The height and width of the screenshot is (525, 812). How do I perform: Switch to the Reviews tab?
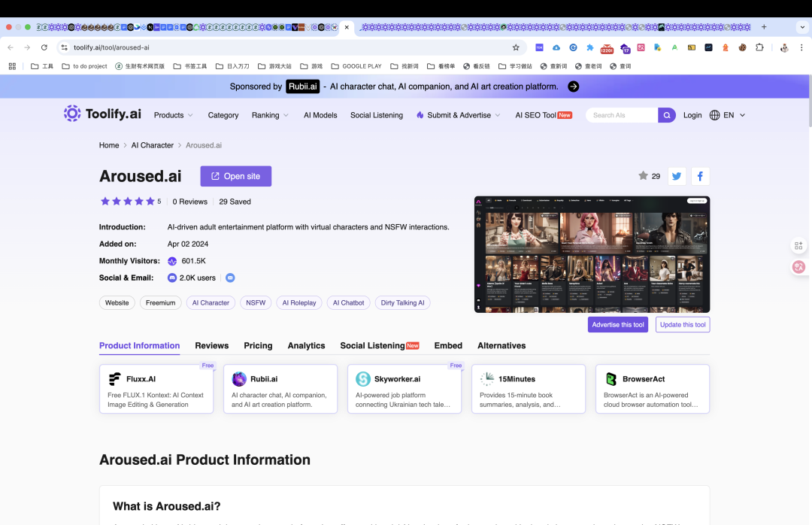pos(212,346)
